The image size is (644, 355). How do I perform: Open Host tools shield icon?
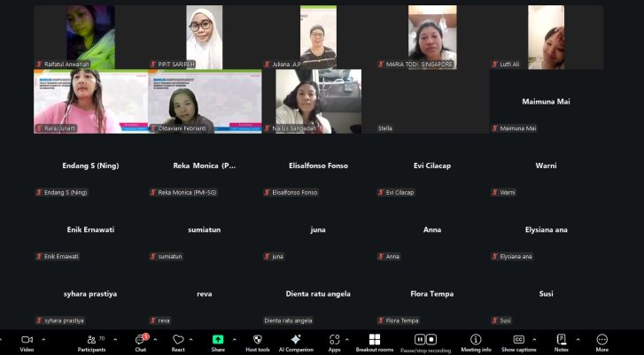258,340
